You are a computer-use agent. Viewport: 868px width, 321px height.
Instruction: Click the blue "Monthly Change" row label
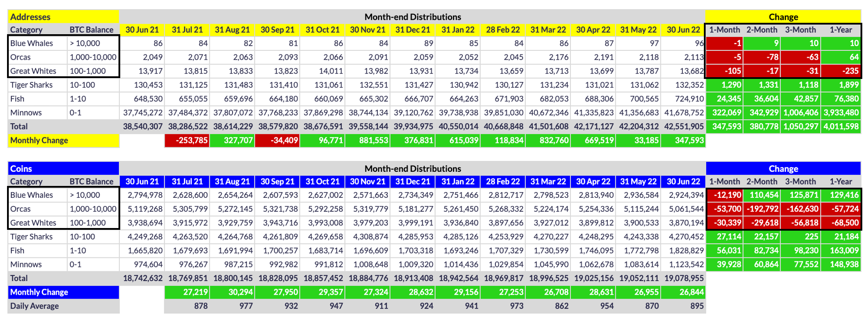(63, 292)
